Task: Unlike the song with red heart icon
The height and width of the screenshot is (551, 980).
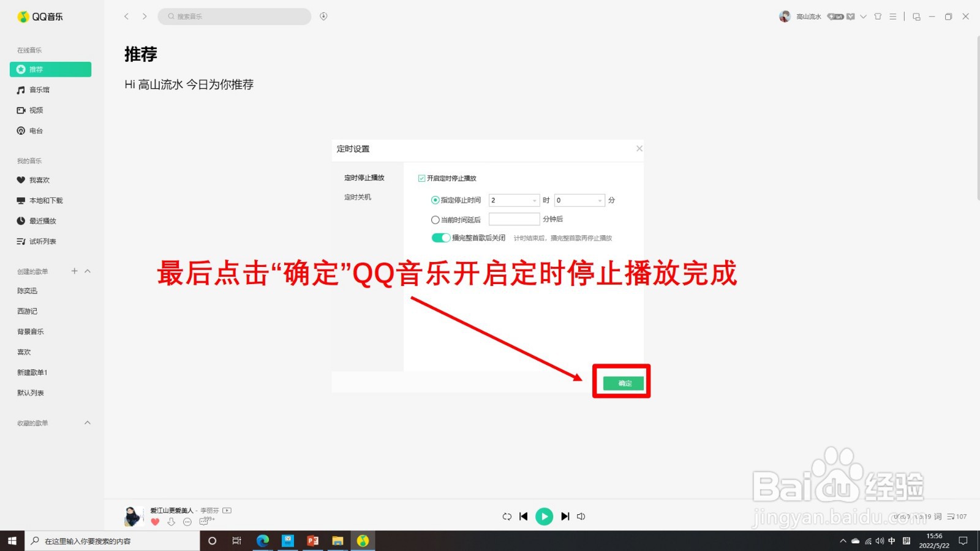Action: point(155,522)
